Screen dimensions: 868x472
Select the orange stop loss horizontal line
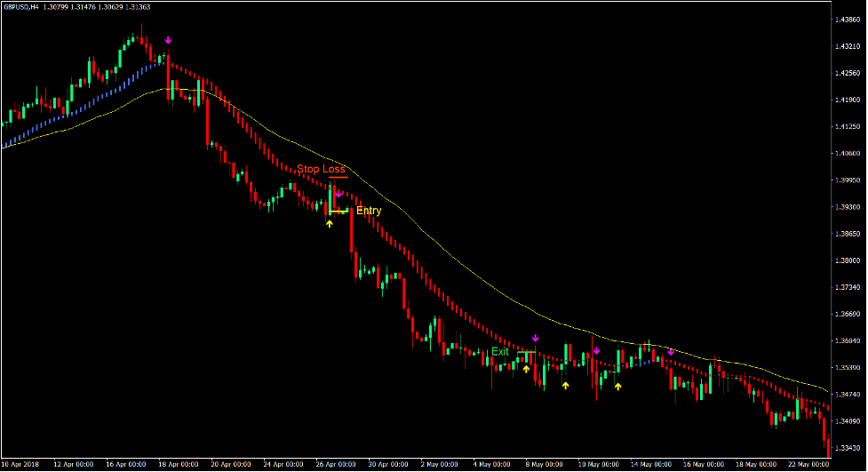click(x=338, y=178)
